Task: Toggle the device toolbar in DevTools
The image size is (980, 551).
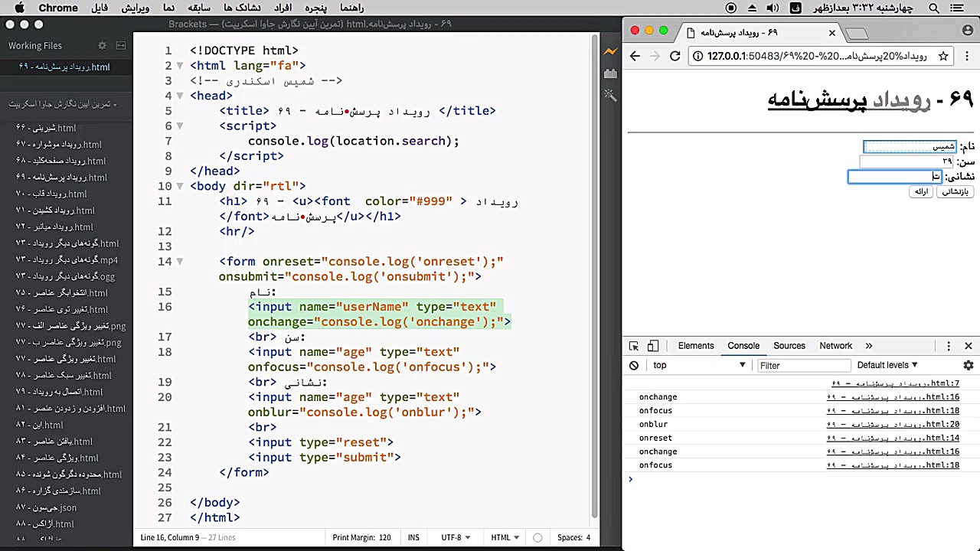Action: click(653, 346)
